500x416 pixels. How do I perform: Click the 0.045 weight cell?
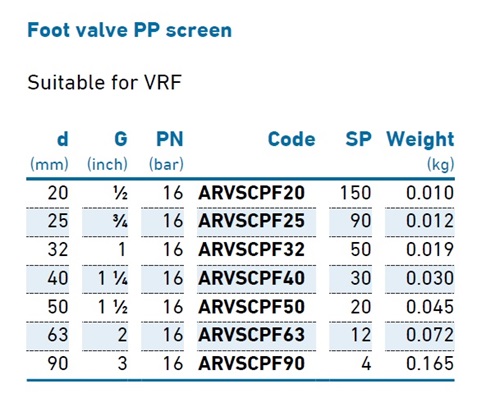point(430,307)
